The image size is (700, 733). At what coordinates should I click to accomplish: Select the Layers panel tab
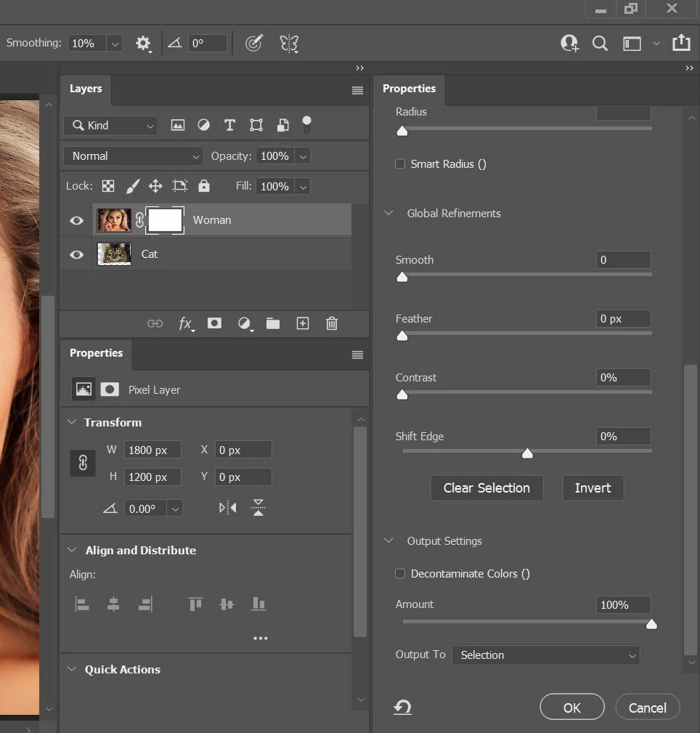[x=86, y=89]
